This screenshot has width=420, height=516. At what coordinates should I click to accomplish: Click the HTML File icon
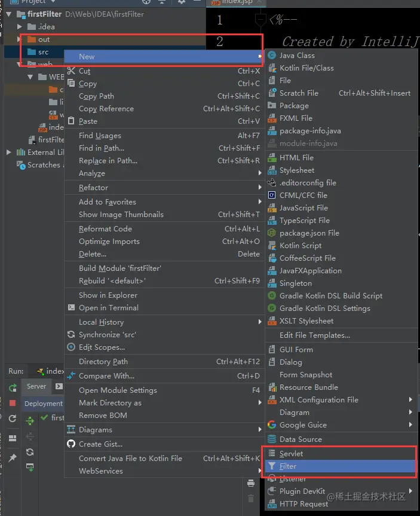tap(272, 158)
